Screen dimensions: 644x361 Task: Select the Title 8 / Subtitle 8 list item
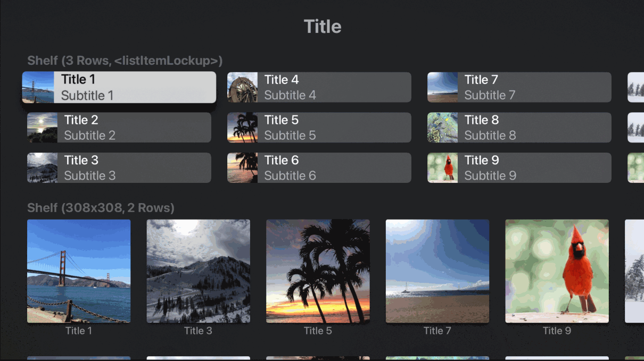coord(519,128)
